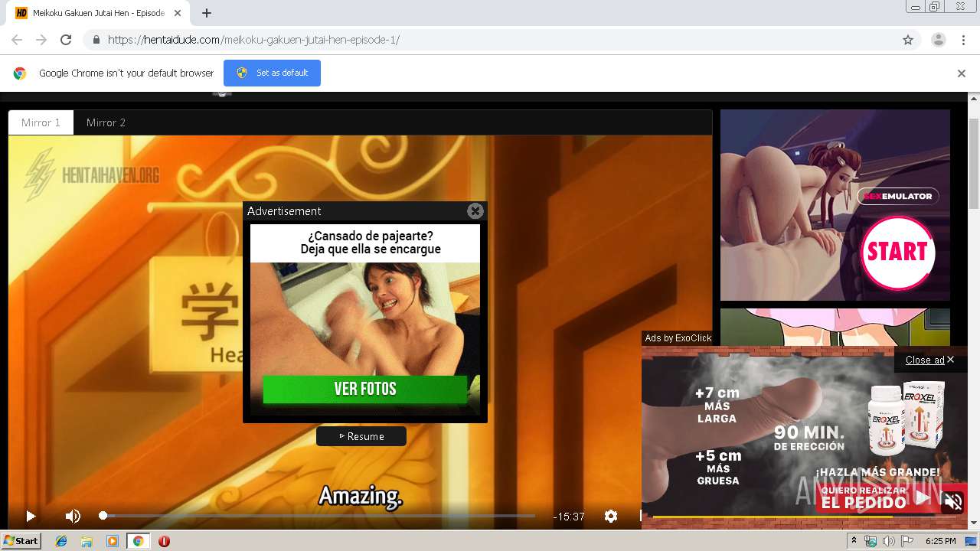The height and width of the screenshot is (551, 980).
Task: Click the video progress bar
Action: [318, 516]
